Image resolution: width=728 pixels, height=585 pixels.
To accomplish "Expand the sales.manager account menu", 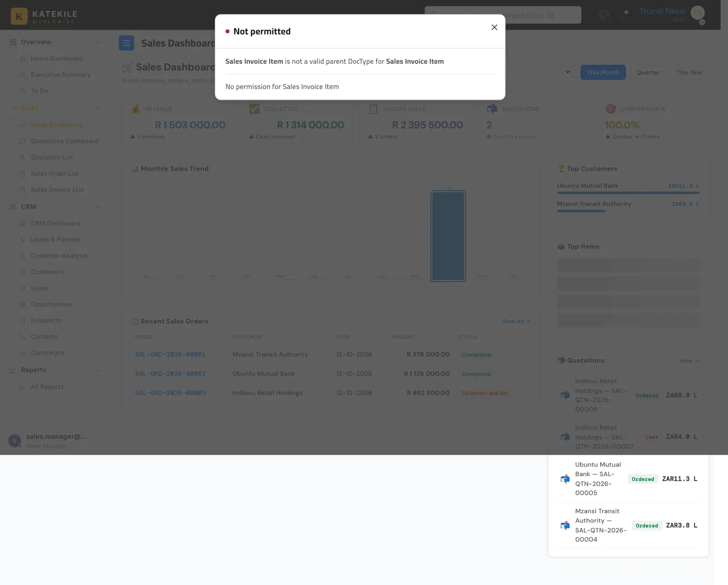I will coord(99,441).
